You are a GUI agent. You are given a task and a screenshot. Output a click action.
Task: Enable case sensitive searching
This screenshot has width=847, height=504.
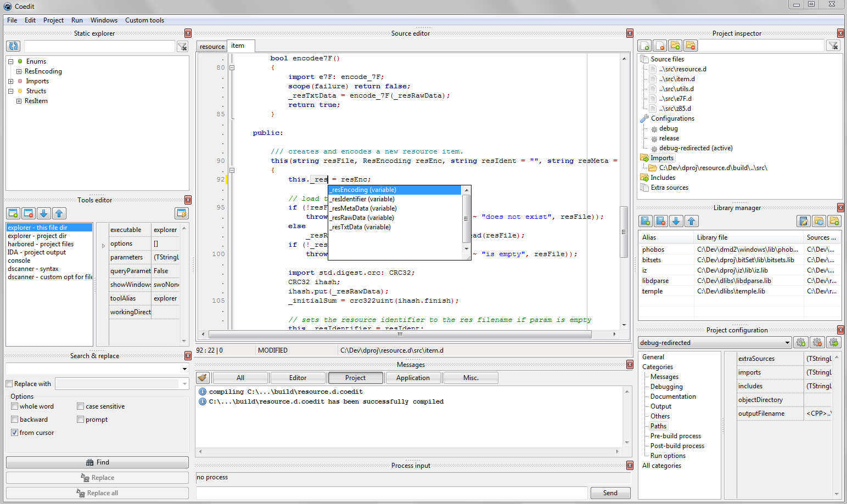point(80,406)
